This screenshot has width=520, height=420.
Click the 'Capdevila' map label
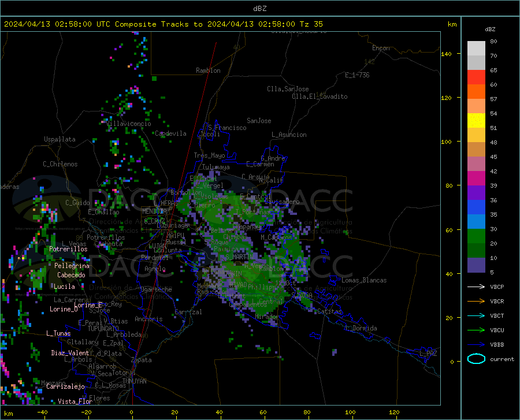(170, 133)
